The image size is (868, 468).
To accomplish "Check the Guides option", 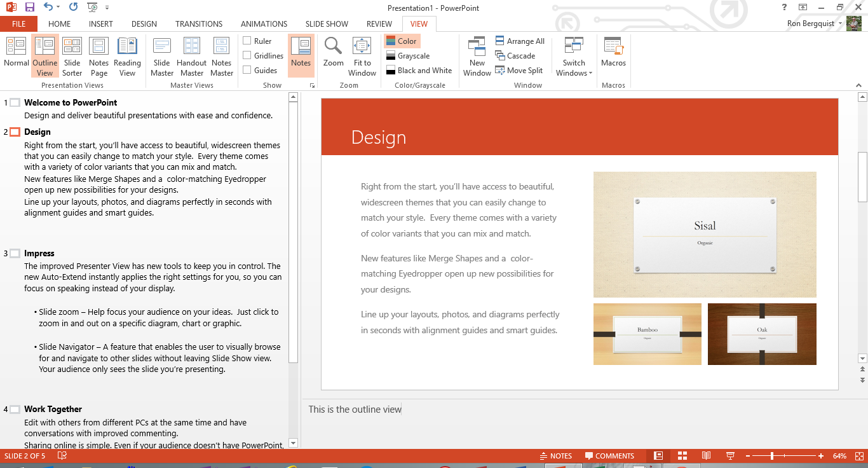I will [247, 71].
